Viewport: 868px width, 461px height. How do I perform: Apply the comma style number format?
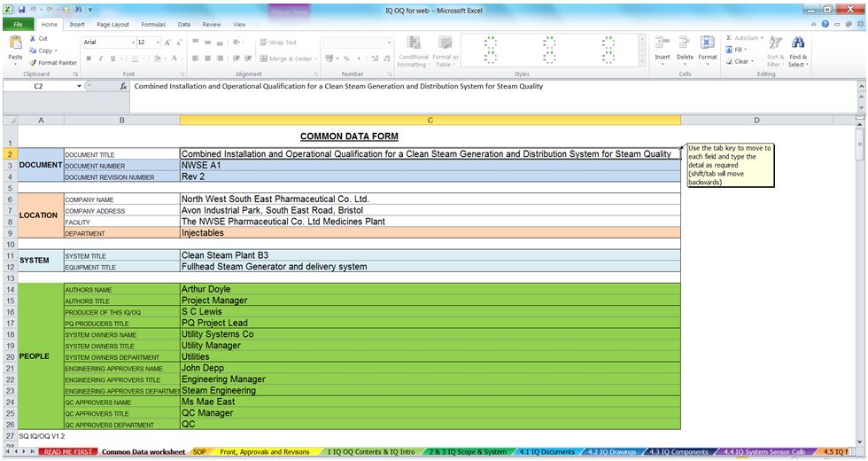[x=358, y=59]
